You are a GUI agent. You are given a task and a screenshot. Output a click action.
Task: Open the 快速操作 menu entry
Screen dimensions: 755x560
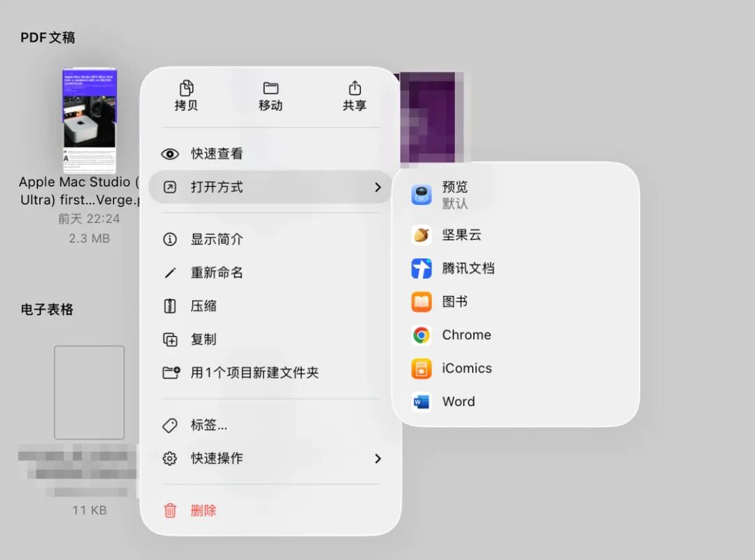271,459
